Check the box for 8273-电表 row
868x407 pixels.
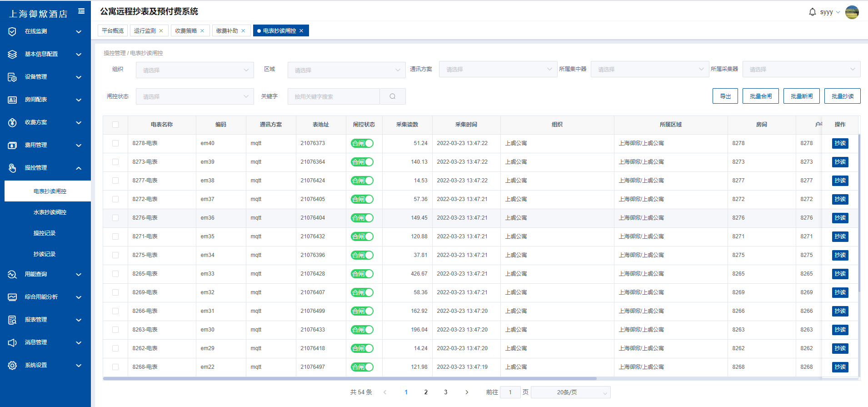115,162
